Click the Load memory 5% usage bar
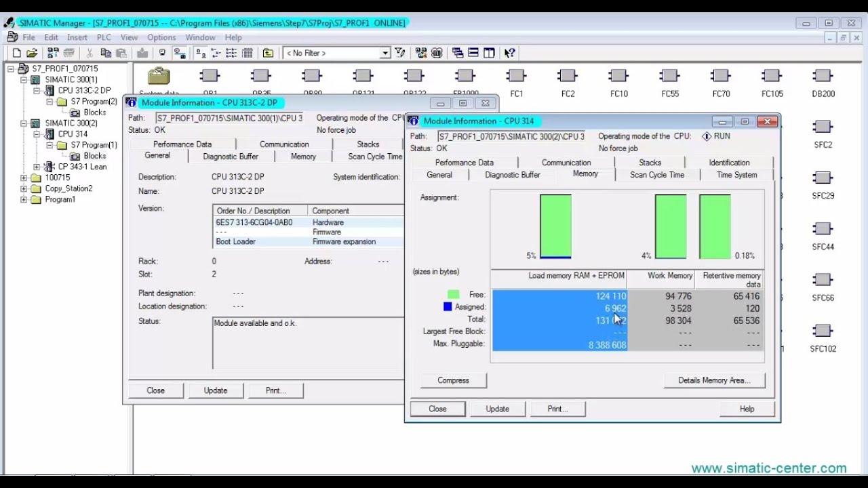 point(555,226)
